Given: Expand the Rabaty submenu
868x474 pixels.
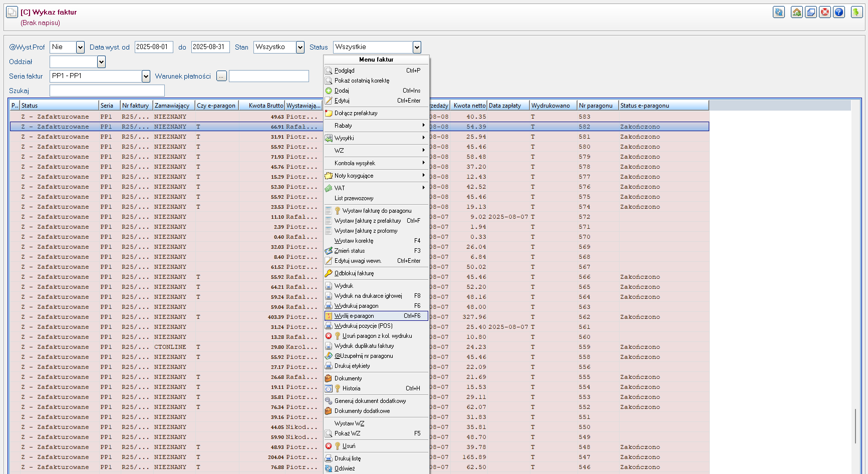Looking at the screenshot, I should click(376, 126).
